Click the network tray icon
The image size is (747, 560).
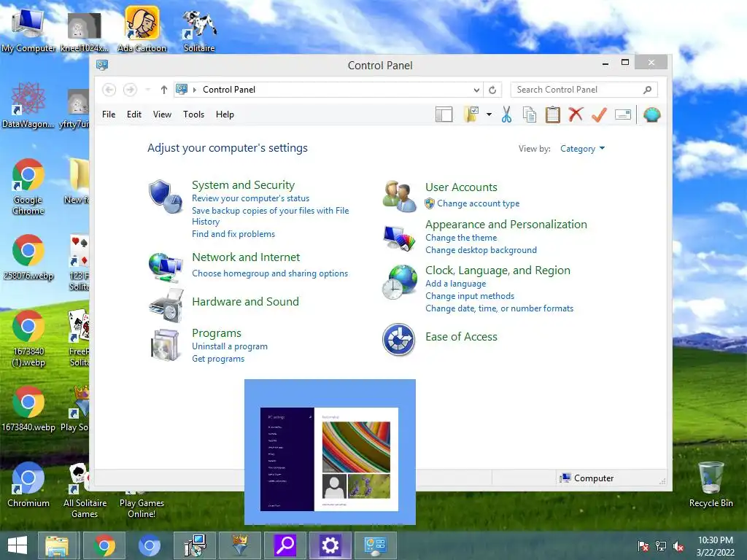point(661,546)
